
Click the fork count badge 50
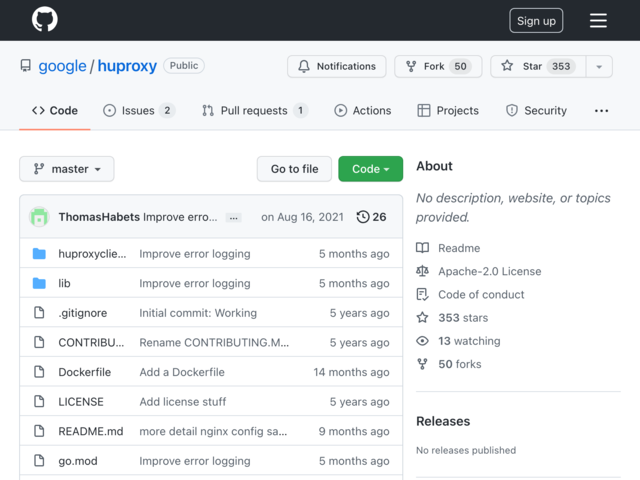(x=460, y=66)
